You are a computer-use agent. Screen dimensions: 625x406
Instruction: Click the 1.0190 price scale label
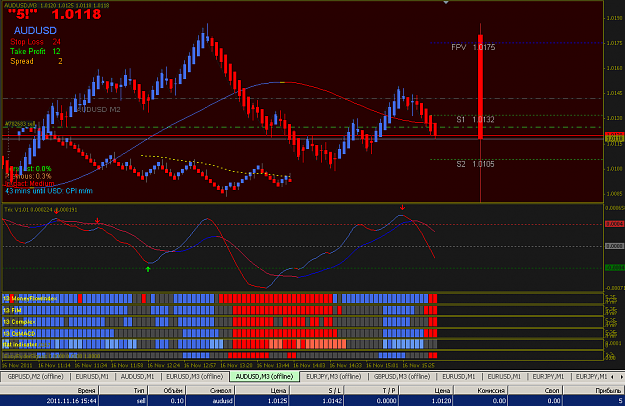614,18
